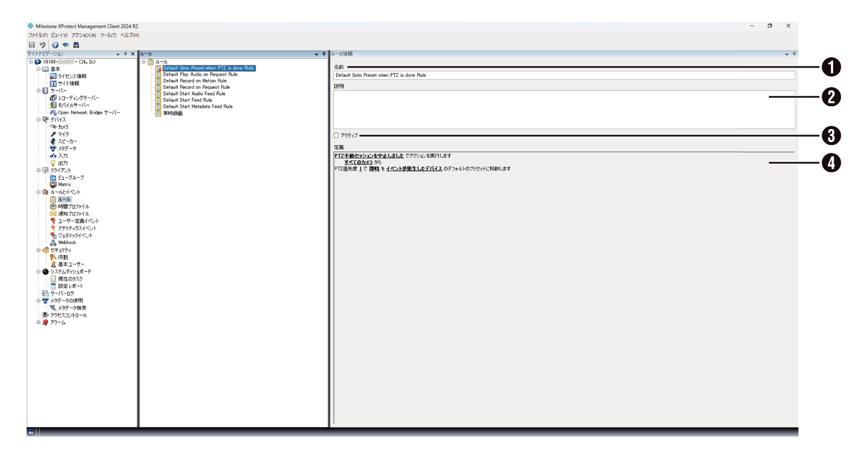Pin the サイトナビゲーション panel with pushpin icon

[x=125, y=54]
